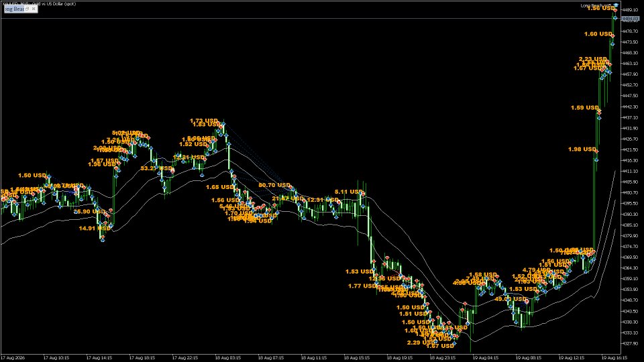Click the 4.79 USD profit label

(x=536, y=270)
